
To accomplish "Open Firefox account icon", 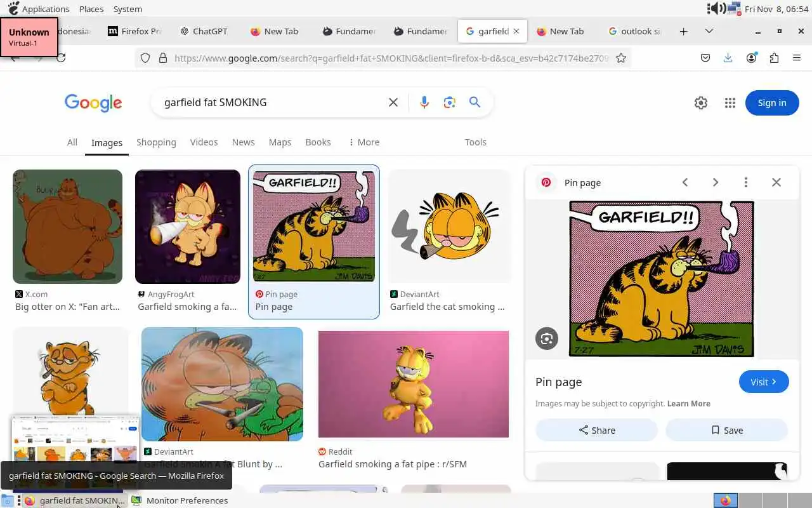I will pyautogui.click(x=751, y=58).
